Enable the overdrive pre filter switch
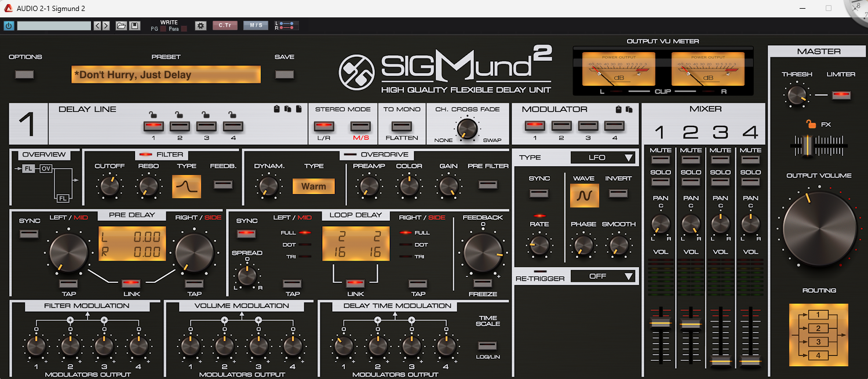Image resolution: width=868 pixels, height=379 pixels. point(488,185)
